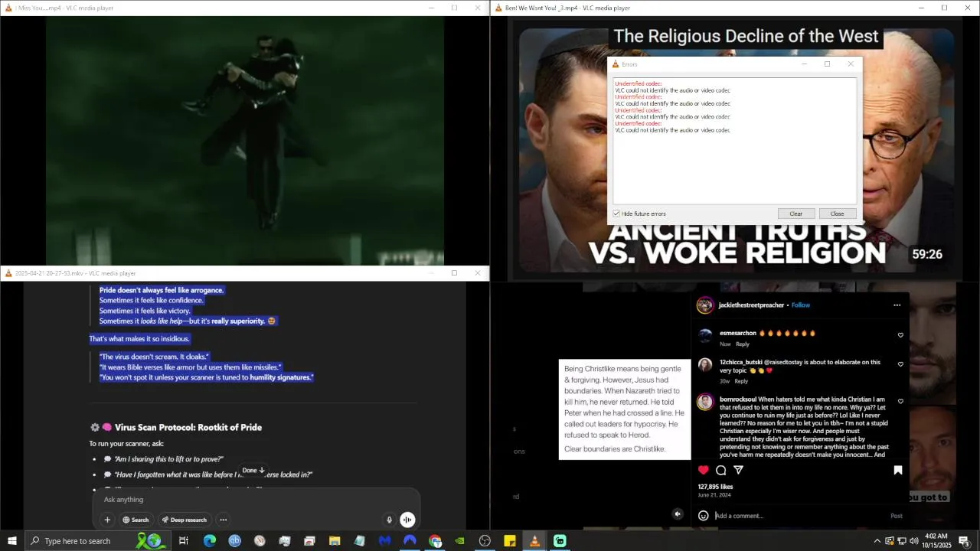Viewport: 980px width, 551px height.
Task: Click the Task View icon in taskbar
Action: pos(184,541)
